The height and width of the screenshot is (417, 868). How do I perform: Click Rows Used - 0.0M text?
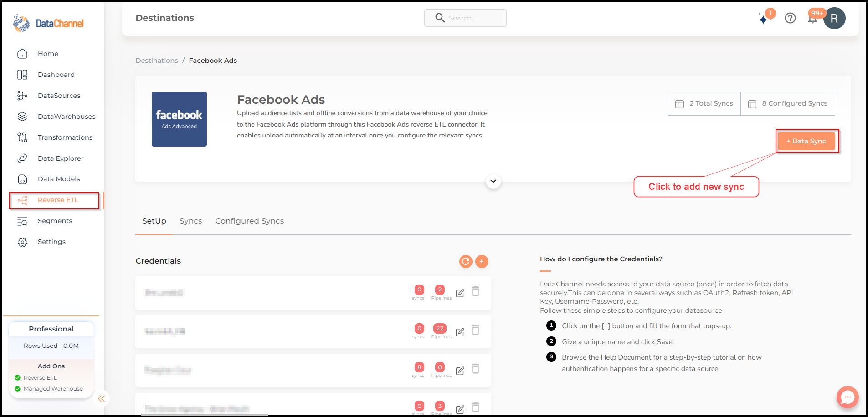pyautogui.click(x=51, y=346)
